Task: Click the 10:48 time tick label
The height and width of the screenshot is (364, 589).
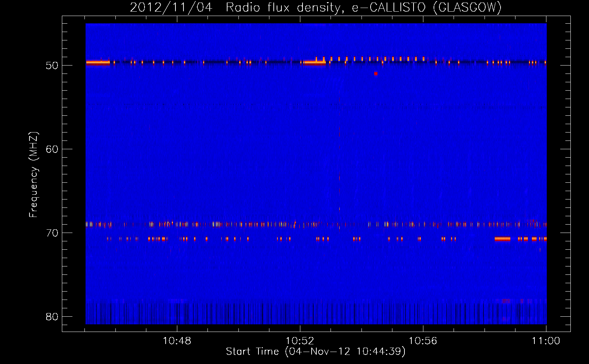Action: [x=177, y=341]
